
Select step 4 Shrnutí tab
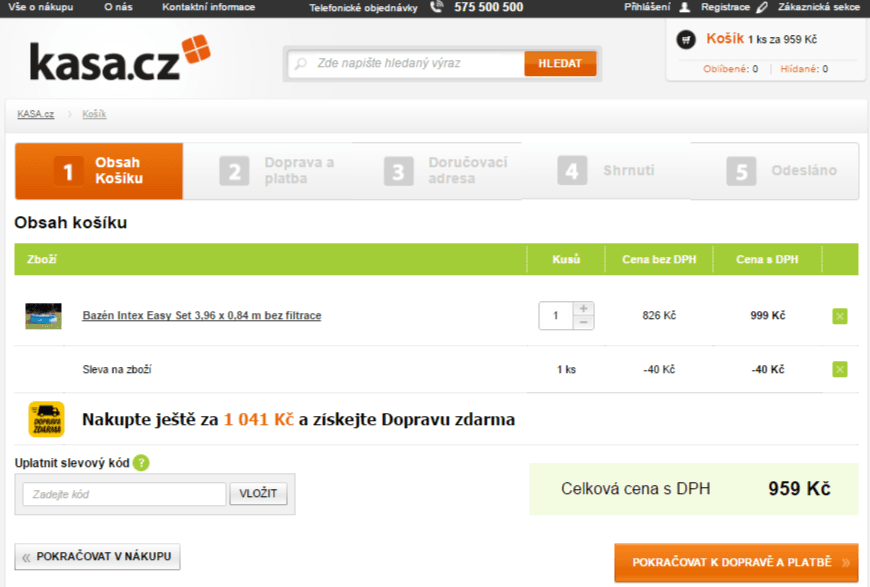[606, 171]
